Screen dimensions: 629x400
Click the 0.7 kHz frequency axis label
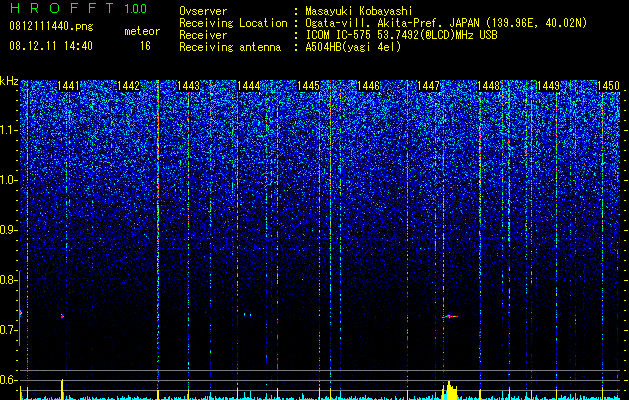pyautogui.click(x=6, y=330)
